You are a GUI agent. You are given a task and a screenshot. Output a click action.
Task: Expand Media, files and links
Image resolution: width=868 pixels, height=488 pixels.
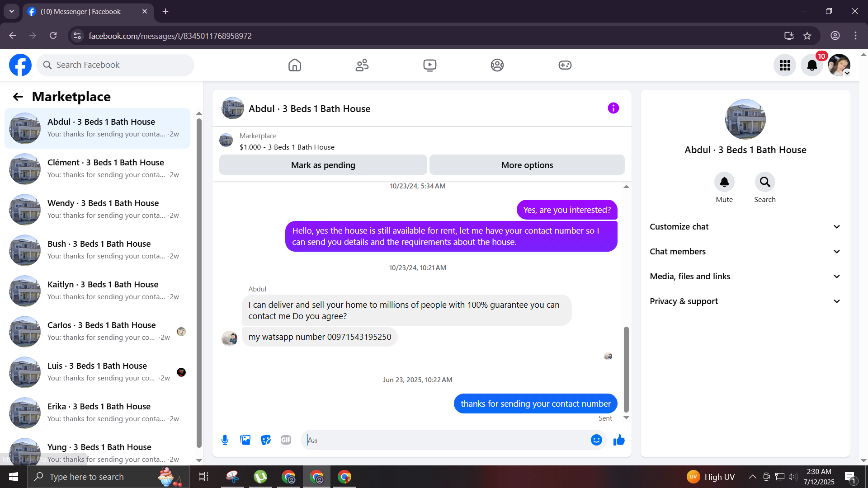[x=745, y=277]
